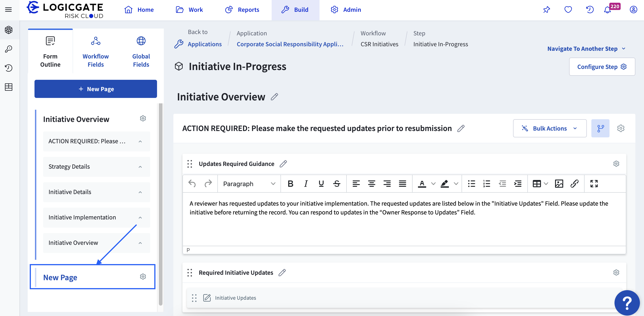Click the New Page button
644x316 pixels.
[96, 89]
